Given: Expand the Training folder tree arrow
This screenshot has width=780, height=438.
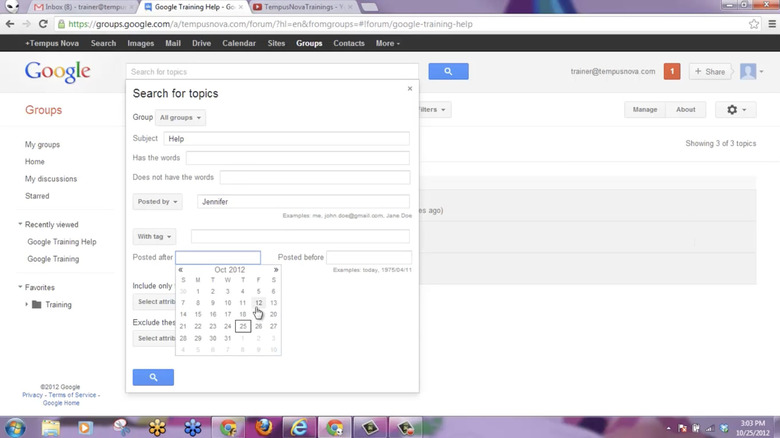Looking at the screenshot, I should (26, 304).
